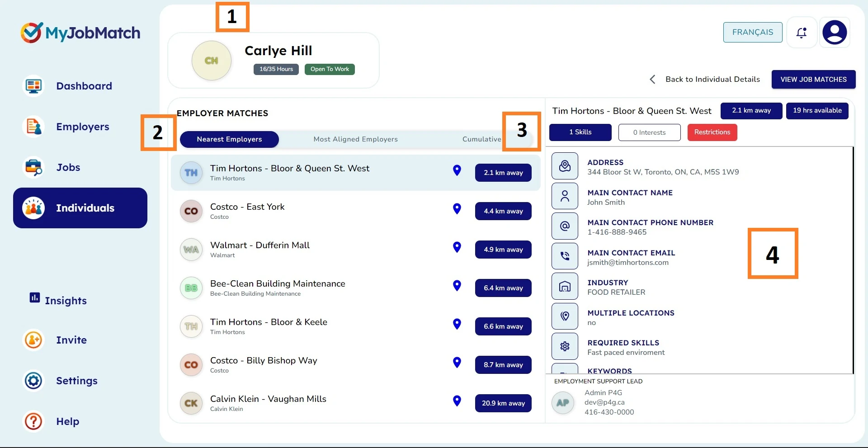This screenshot has height=448, width=868.
Task: Click map pin for Costco Billy Bishop Way
Action: pos(457,363)
